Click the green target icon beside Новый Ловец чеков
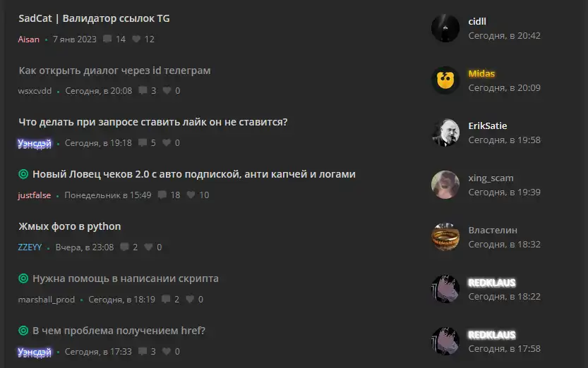 tap(23, 174)
